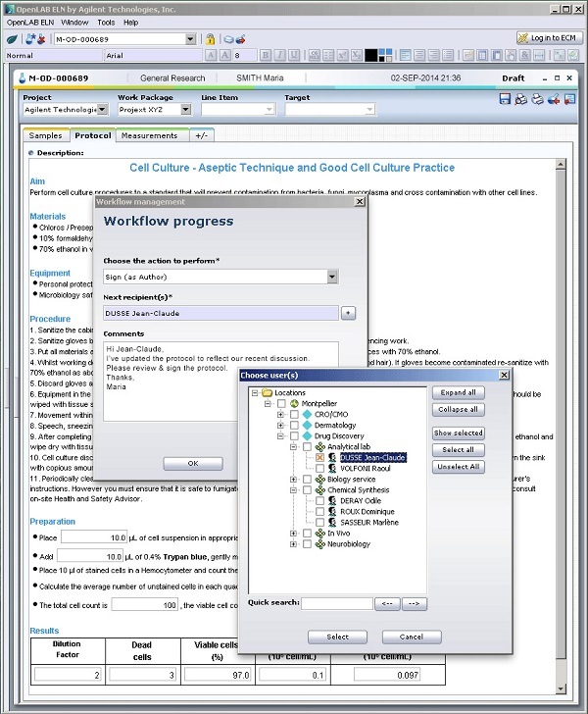Collapse the Chemical Synthesis node
The height and width of the screenshot is (714, 588).
(294, 490)
